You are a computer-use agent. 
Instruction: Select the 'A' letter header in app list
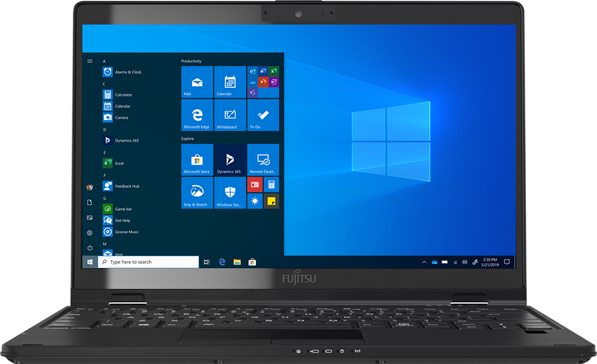click(104, 61)
